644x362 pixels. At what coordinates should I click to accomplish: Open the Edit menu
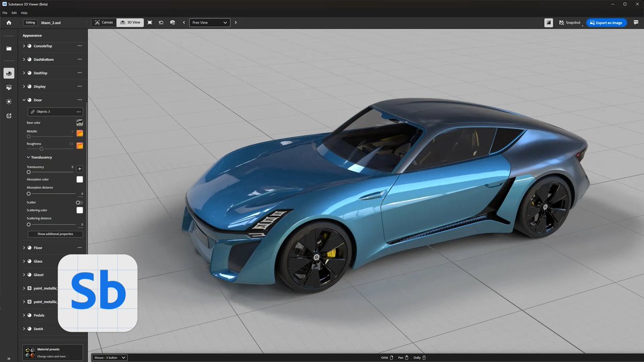[13, 12]
